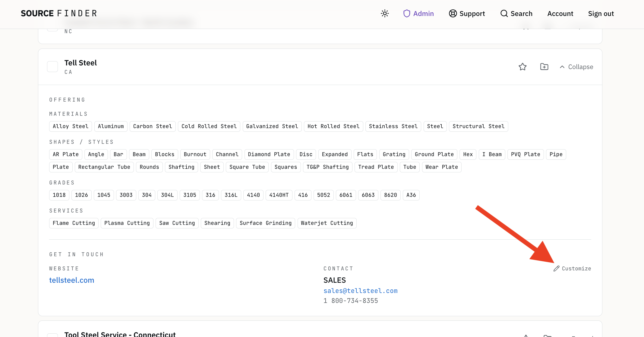The height and width of the screenshot is (337, 644).
Task: Click the Support lifebuoy icon
Action: tap(453, 14)
